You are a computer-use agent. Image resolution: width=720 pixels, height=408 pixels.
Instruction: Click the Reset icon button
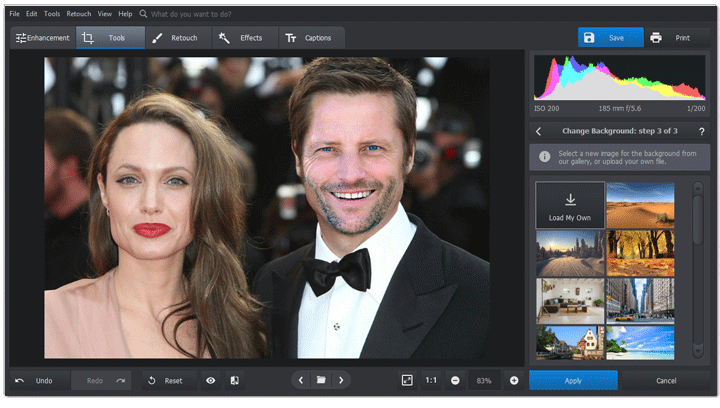[151, 381]
